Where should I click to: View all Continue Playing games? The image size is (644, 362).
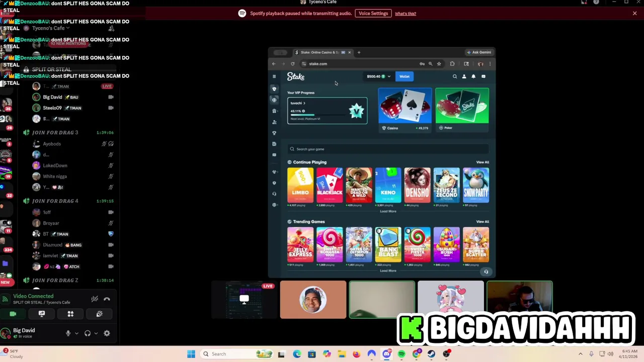(482, 162)
